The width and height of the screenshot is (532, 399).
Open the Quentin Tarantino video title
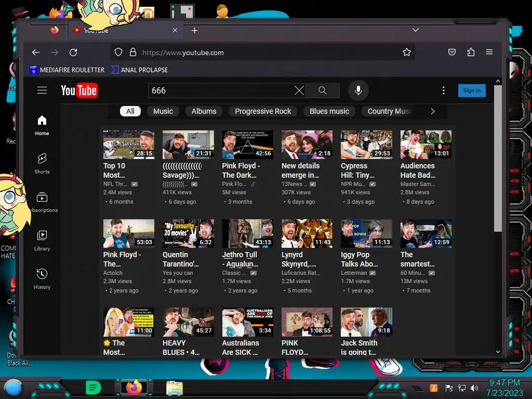coord(180,259)
